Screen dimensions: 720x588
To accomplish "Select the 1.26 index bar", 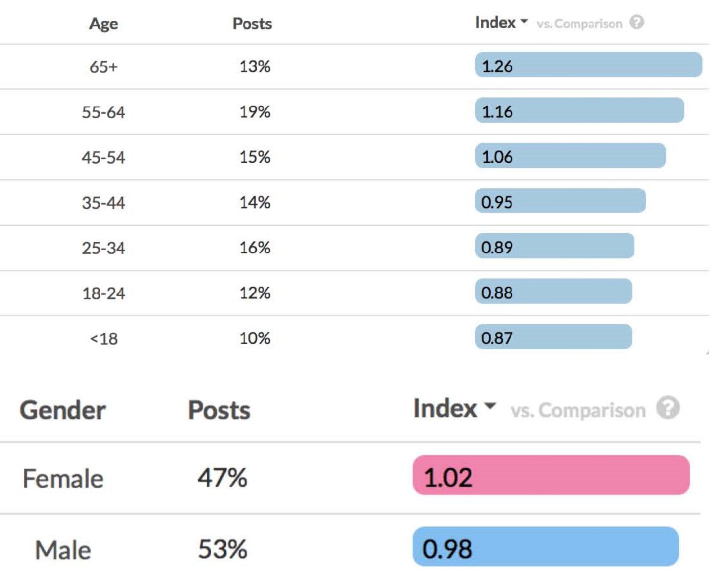I will [588, 65].
